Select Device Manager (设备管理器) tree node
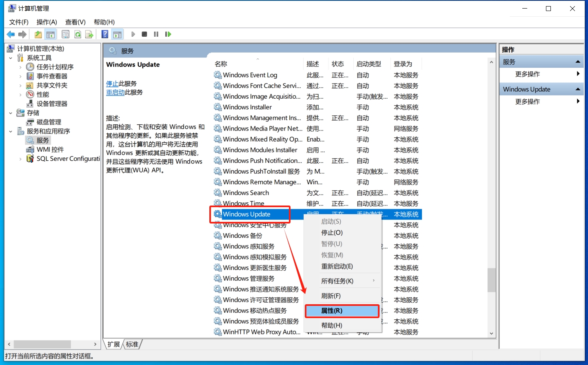 point(52,104)
